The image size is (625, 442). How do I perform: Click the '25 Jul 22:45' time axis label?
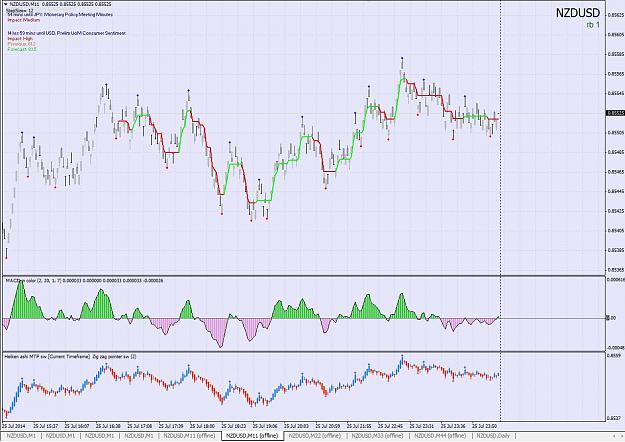(x=391, y=426)
